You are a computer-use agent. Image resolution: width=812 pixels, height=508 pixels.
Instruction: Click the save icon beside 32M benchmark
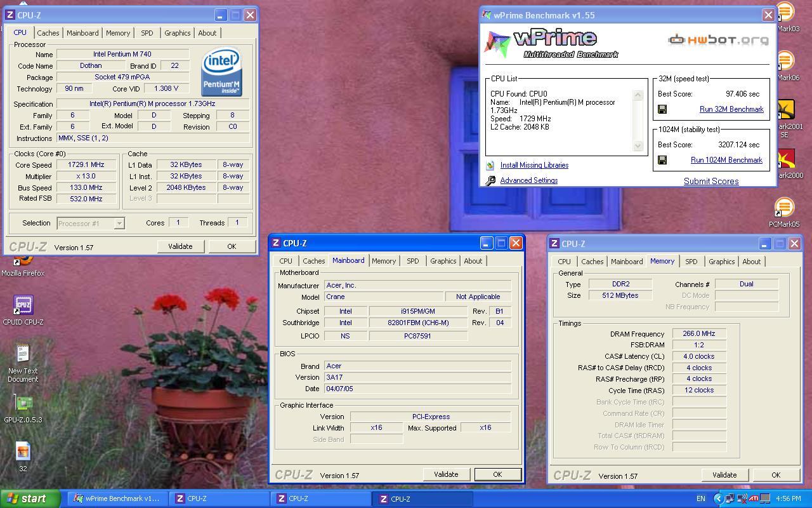pyautogui.click(x=662, y=109)
